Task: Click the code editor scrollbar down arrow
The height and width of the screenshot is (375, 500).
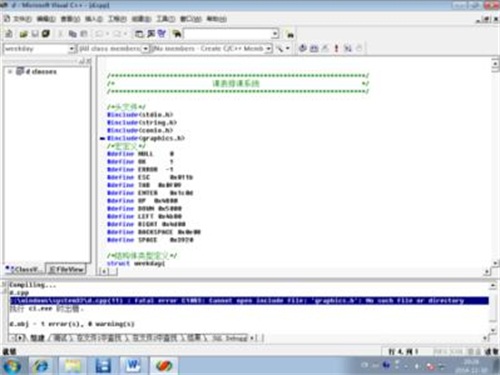Action: tap(495, 263)
